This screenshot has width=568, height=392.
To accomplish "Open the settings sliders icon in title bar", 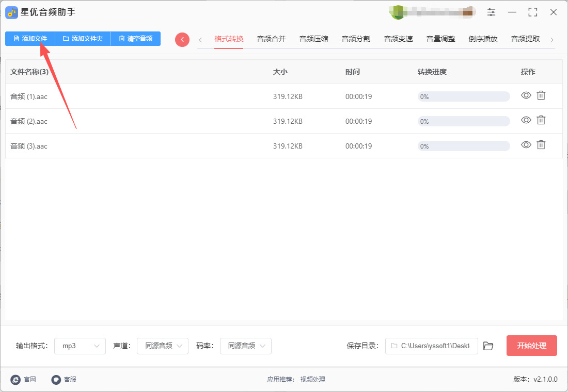I will click(491, 12).
